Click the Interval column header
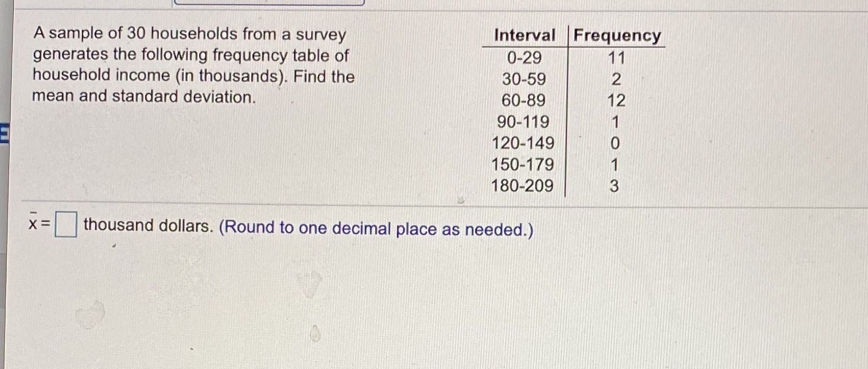 click(525, 35)
